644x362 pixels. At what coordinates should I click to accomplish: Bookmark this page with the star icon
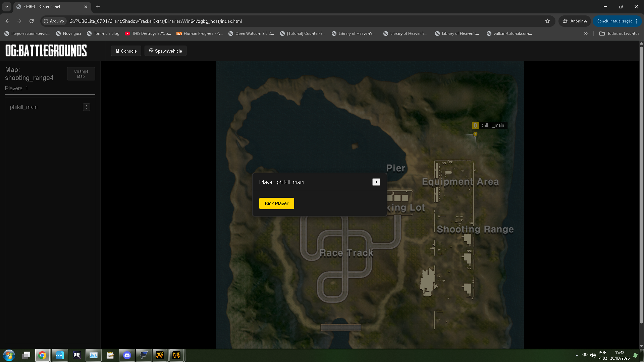click(x=547, y=21)
